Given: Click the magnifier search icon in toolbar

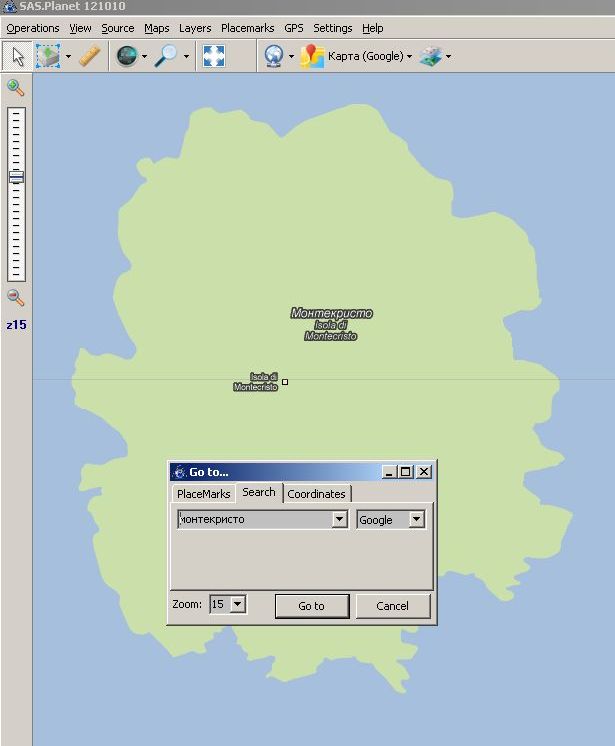Looking at the screenshot, I should [x=166, y=57].
